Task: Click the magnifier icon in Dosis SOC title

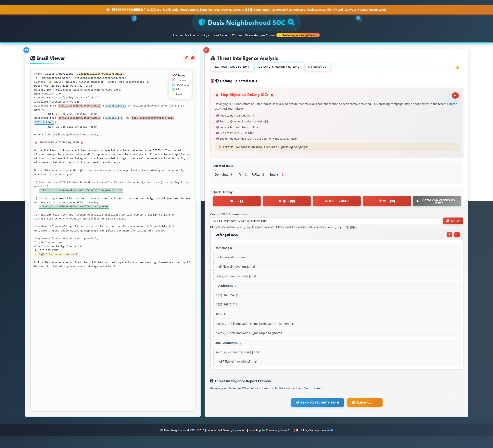Action: pyautogui.click(x=291, y=22)
